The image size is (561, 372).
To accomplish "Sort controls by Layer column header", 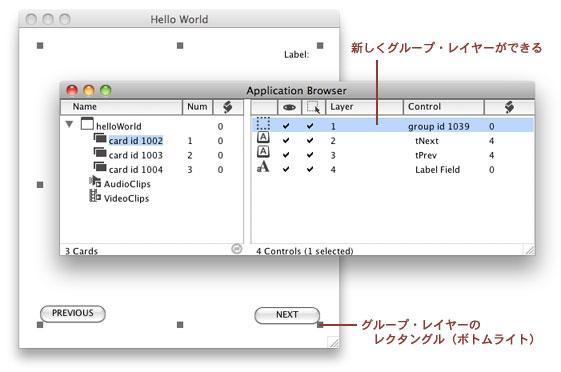I will [x=364, y=107].
